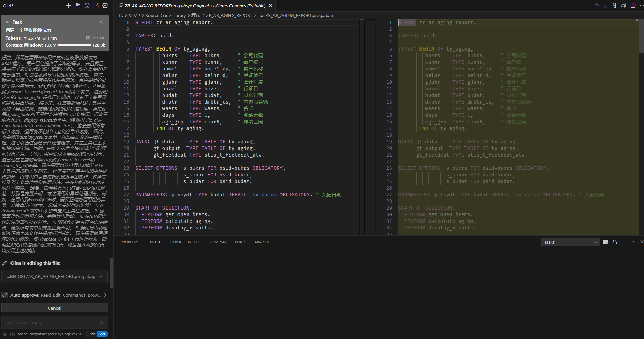Maximize the bottom panel chevron
The image size is (644, 339).
click(x=633, y=242)
